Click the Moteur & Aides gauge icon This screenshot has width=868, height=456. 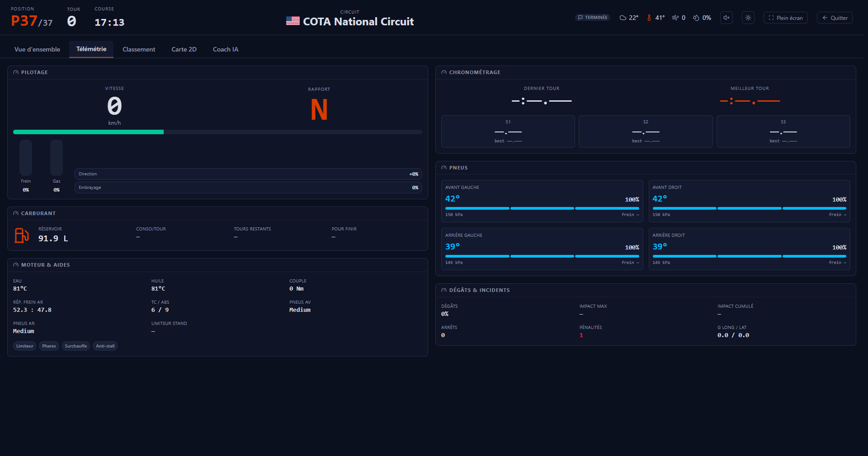pyautogui.click(x=16, y=265)
